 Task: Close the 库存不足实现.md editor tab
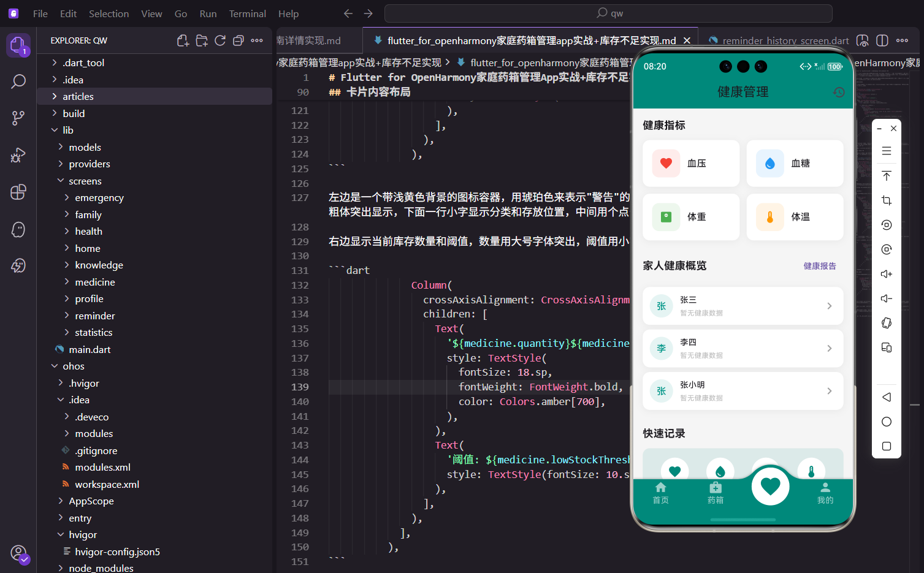click(687, 40)
